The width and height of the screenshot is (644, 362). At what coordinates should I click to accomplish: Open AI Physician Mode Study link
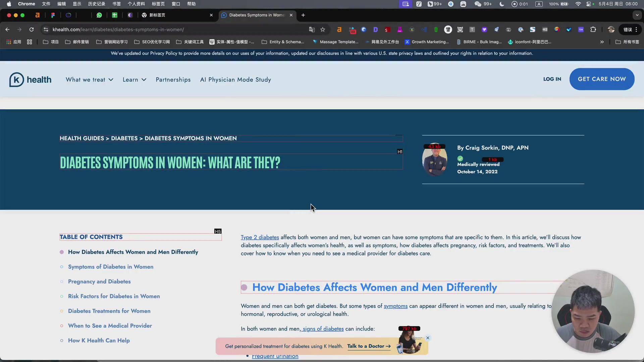[x=235, y=80]
